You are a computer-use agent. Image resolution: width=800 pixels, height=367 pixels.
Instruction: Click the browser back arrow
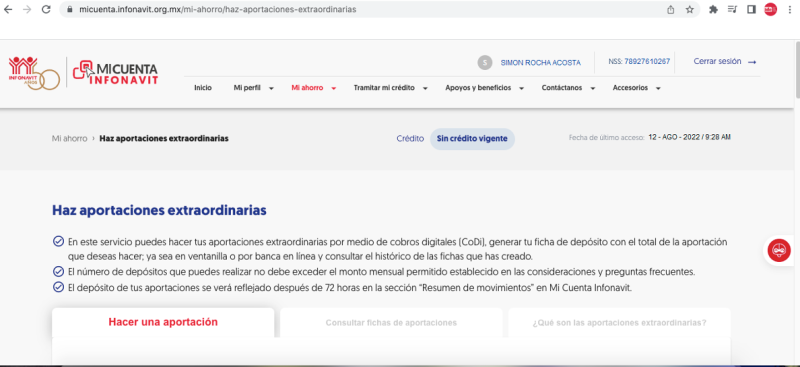pos(8,9)
